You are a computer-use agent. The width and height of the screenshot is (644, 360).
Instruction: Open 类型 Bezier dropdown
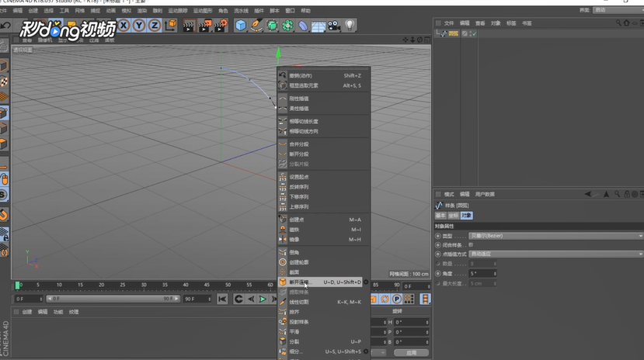555,236
